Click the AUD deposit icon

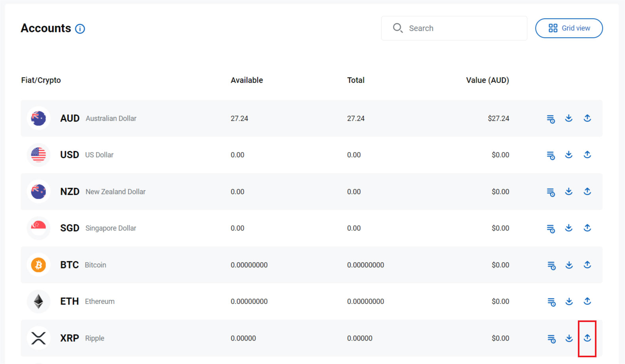coord(569,118)
